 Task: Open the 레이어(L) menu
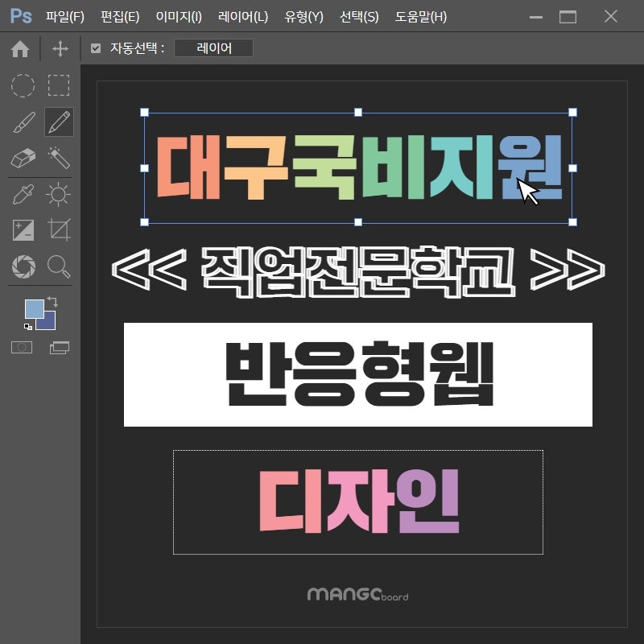coord(243,17)
